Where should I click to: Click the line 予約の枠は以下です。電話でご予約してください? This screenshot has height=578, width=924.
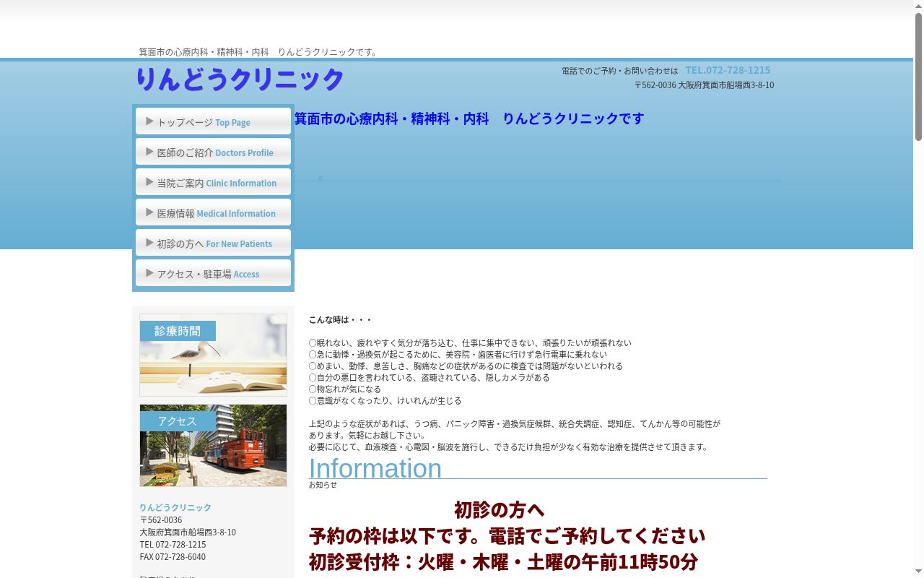507,536
